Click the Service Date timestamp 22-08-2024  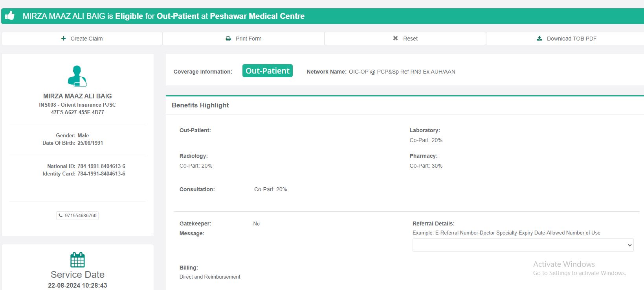[x=77, y=285]
